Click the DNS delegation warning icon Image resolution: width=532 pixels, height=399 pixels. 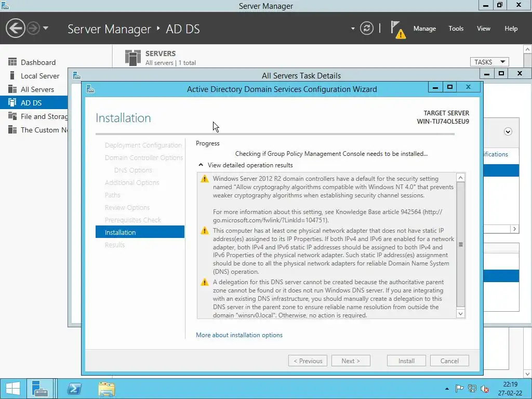click(205, 282)
